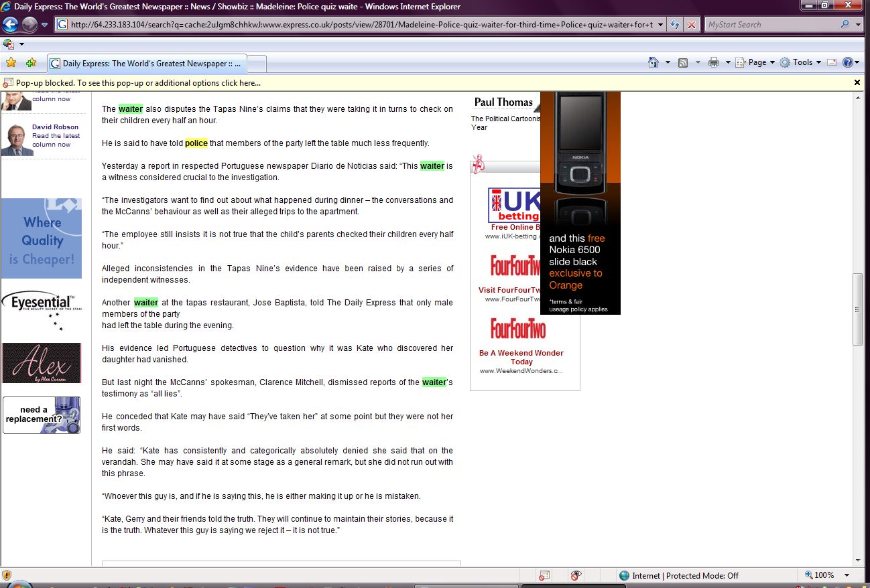Open the zoom level 100% dropdown
Viewport: 870px width, 588px height.
[x=847, y=575]
